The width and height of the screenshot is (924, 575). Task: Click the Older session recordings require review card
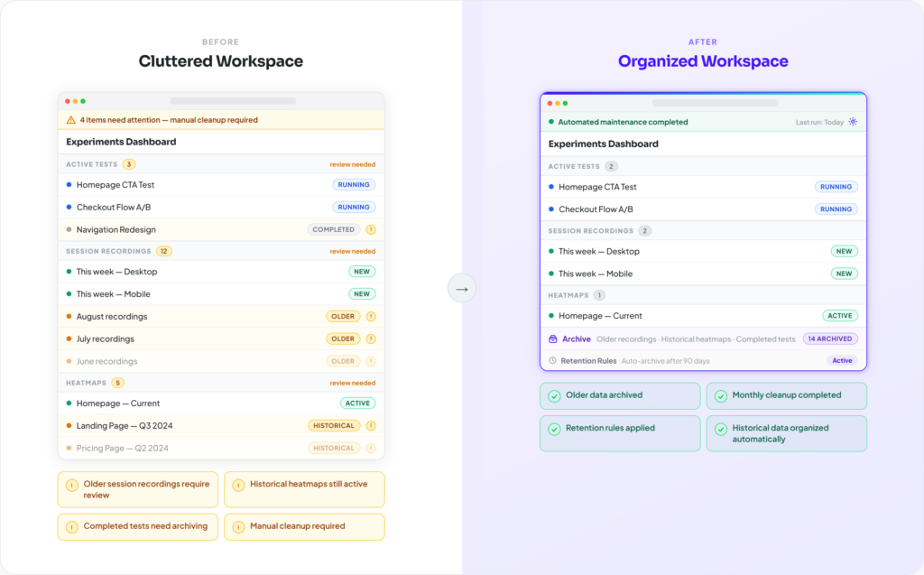(x=138, y=489)
